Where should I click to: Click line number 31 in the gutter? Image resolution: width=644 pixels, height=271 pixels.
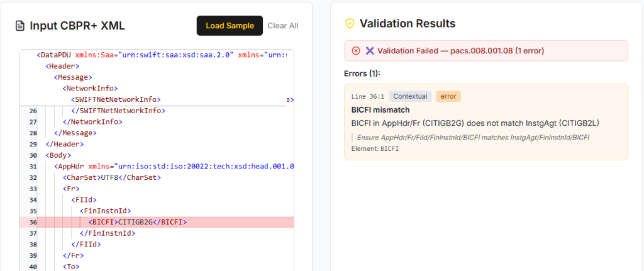pyautogui.click(x=33, y=167)
